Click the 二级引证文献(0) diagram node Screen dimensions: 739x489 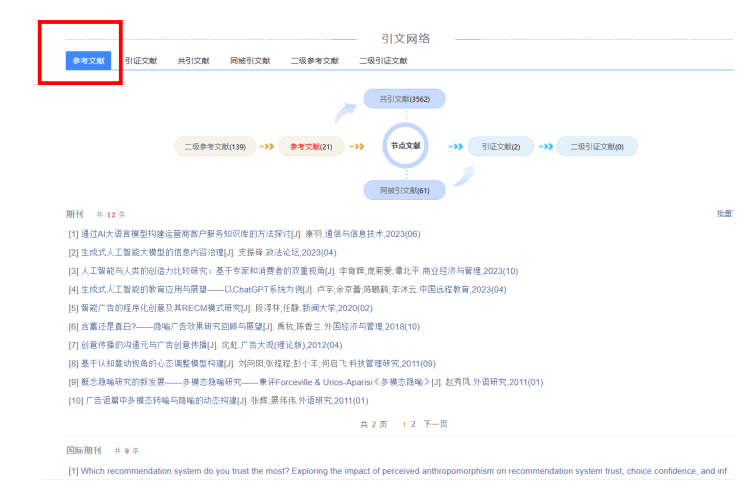(597, 146)
